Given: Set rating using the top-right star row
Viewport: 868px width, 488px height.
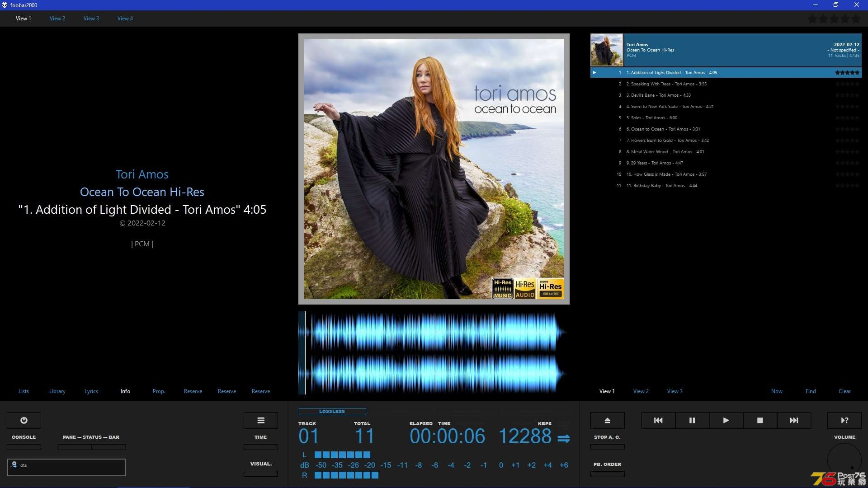Looking at the screenshot, I should point(834,19).
